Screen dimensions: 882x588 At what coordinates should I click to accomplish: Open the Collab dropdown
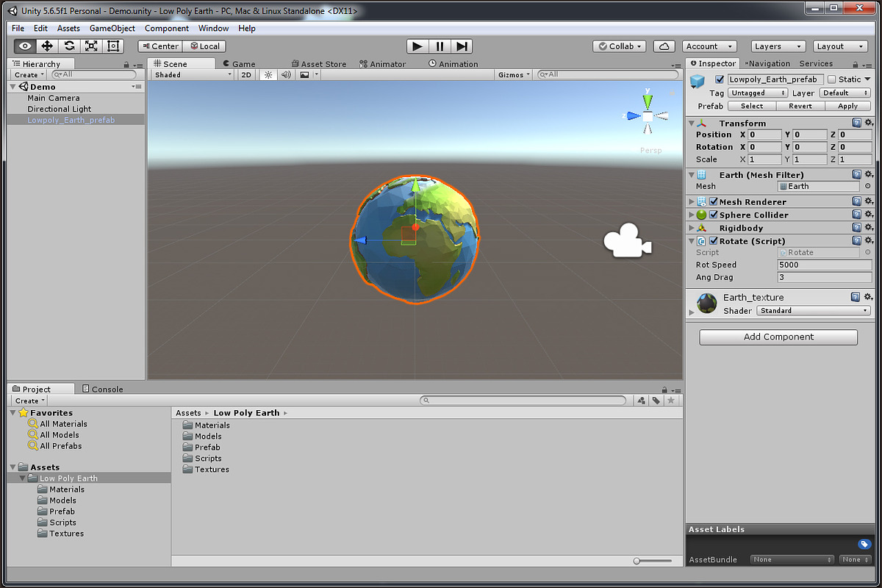click(620, 46)
